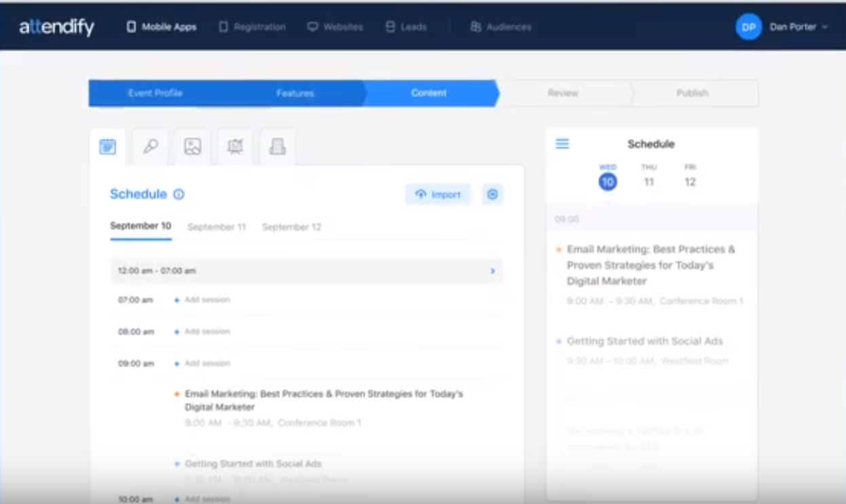Select THU 11 in preview
Image resolution: width=846 pixels, height=504 pixels.
pos(649,176)
